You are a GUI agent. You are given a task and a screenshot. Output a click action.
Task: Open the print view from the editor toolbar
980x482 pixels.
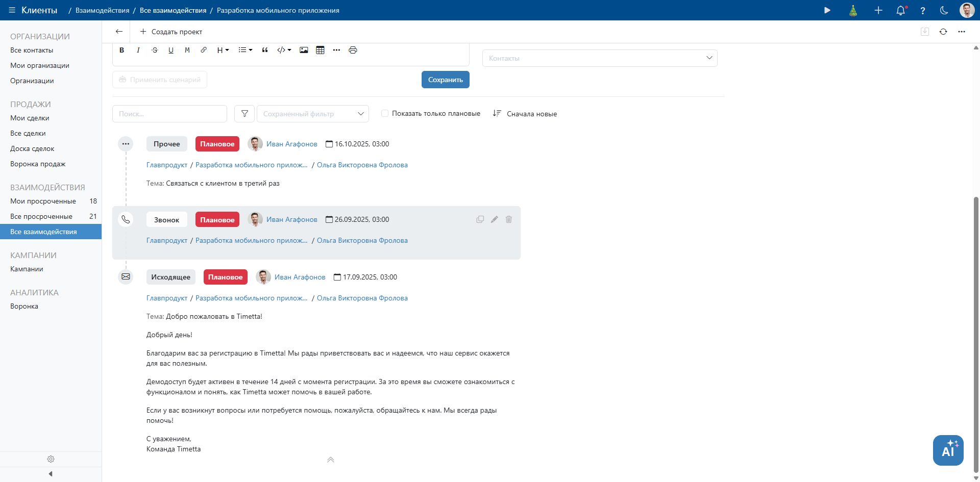(x=353, y=50)
